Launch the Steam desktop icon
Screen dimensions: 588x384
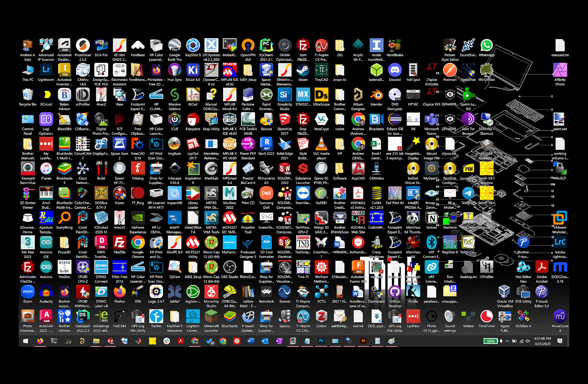tap(303, 72)
